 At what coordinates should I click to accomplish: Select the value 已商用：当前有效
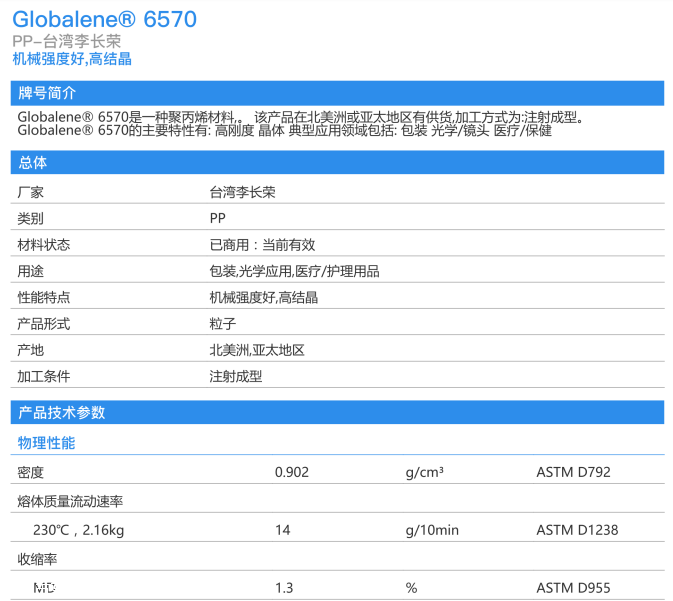[x=262, y=245]
